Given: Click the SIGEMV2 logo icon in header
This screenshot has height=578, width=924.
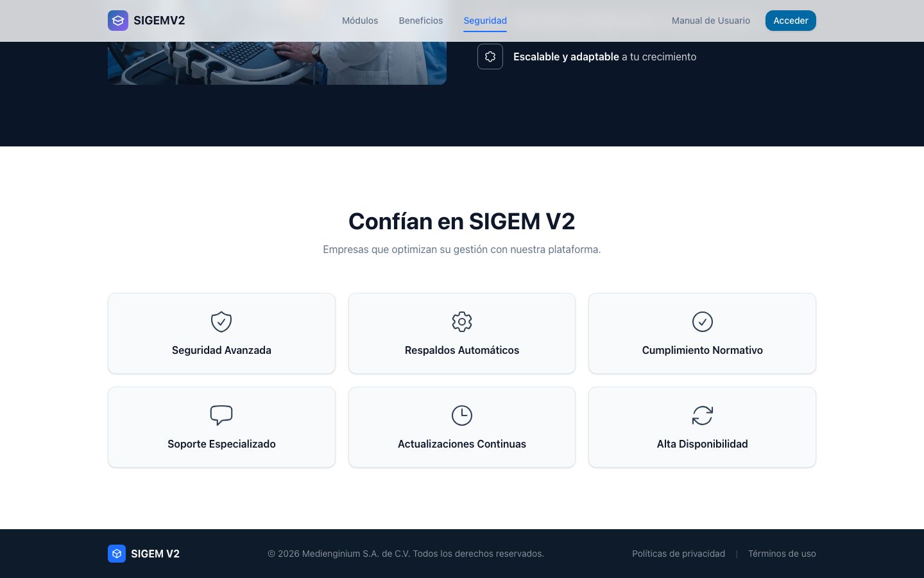Looking at the screenshot, I should coord(118,21).
